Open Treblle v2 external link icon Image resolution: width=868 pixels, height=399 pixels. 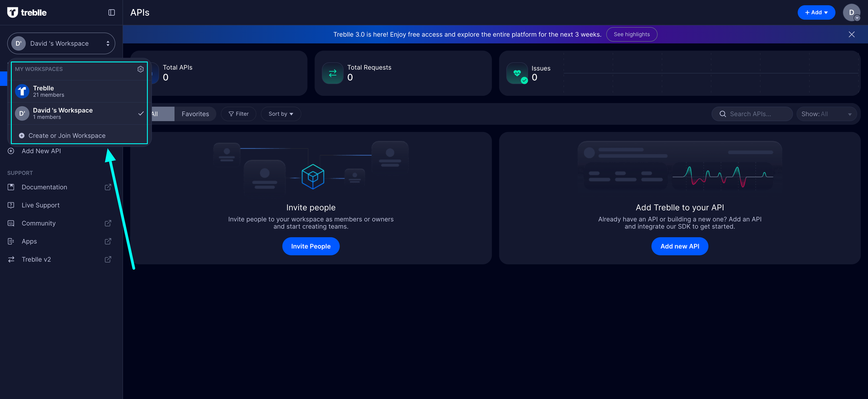click(x=108, y=259)
